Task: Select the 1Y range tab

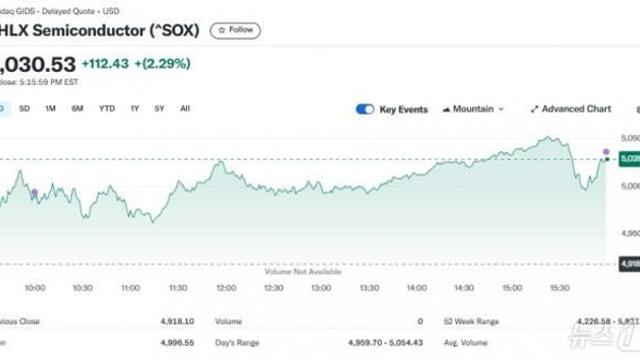Action: [135, 109]
